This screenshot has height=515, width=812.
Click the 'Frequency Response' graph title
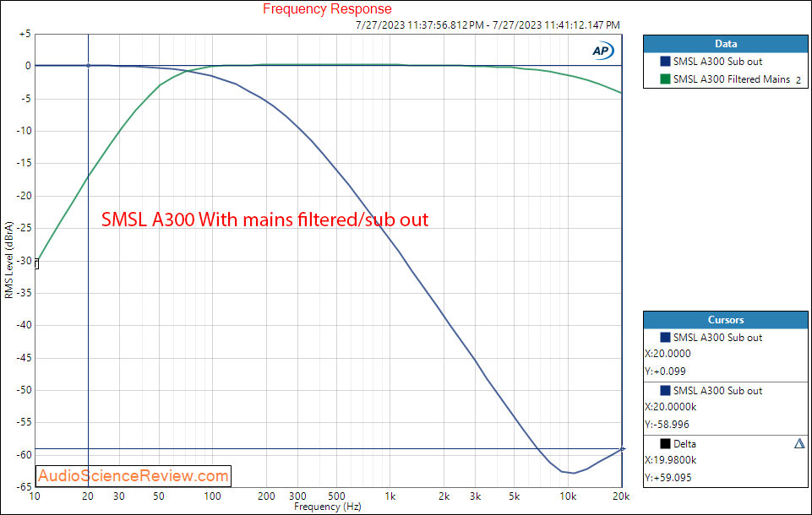(327, 8)
